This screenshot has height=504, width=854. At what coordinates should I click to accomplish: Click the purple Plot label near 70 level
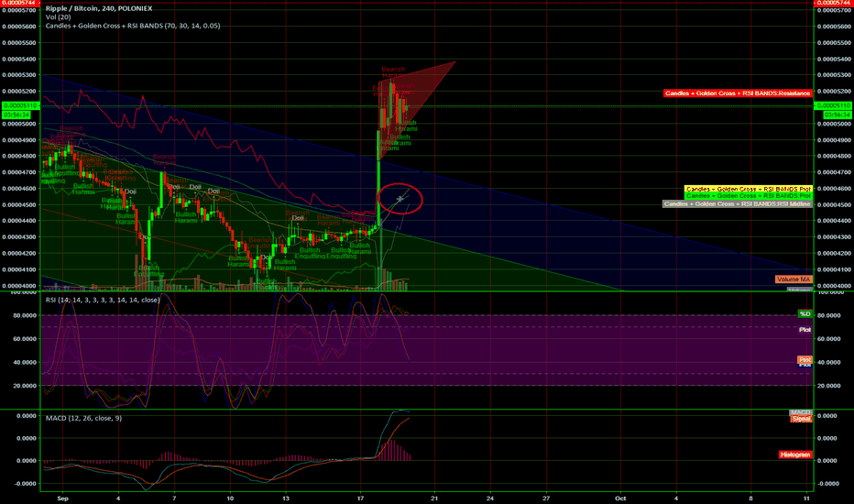pyautogui.click(x=805, y=330)
